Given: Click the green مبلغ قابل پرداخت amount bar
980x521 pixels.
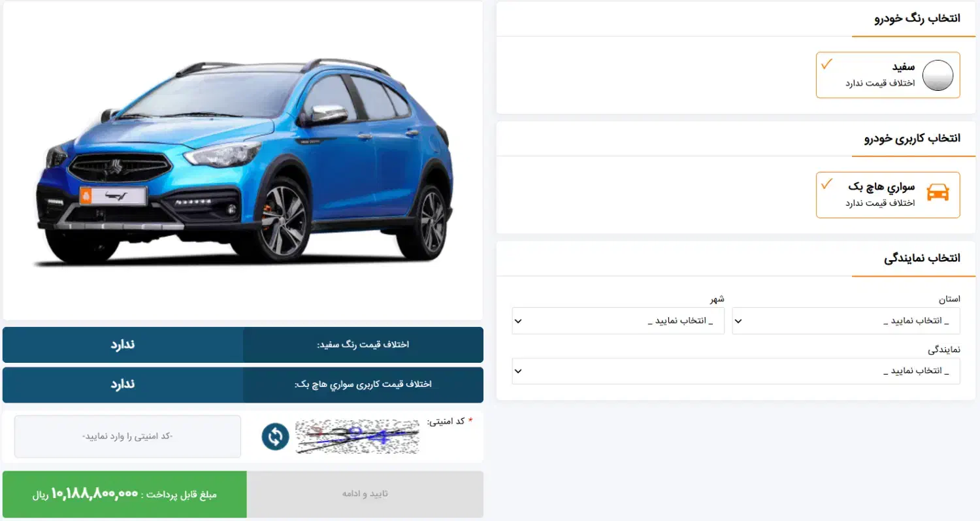Looking at the screenshot, I should [x=125, y=494].
